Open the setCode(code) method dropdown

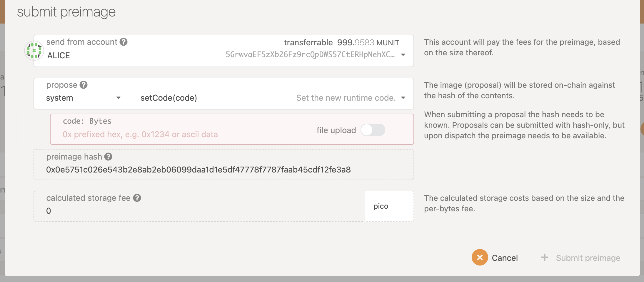(x=403, y=98)
